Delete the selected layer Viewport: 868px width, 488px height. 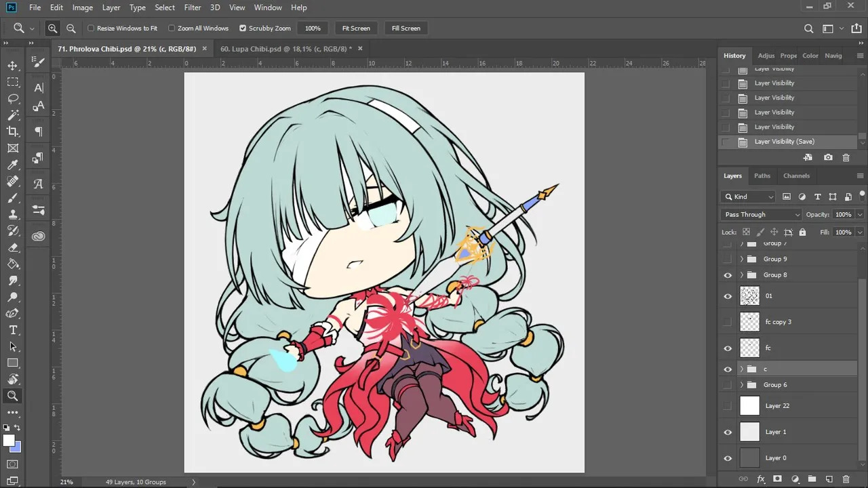click(x=846, y=479)
